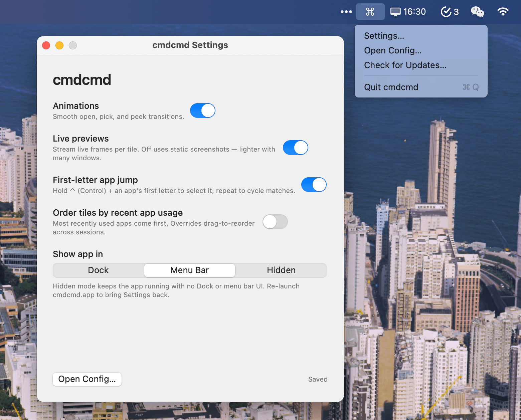Image resolution: width=521 pixels, height=420 pixels.
Task: Turn off First-letter app jump switch
Action: click(314, 185)
